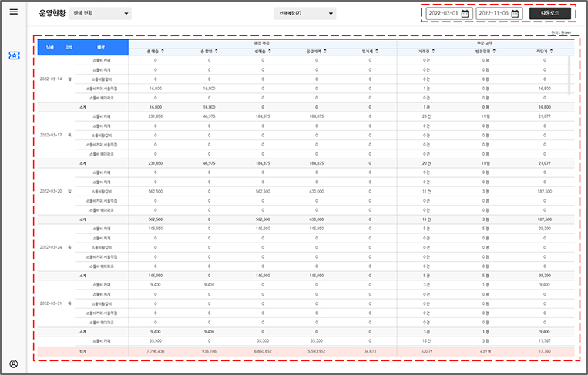Sort by 총 할인 column arrows
This screenshot has width=588, height=375.
tap(218, 52)
